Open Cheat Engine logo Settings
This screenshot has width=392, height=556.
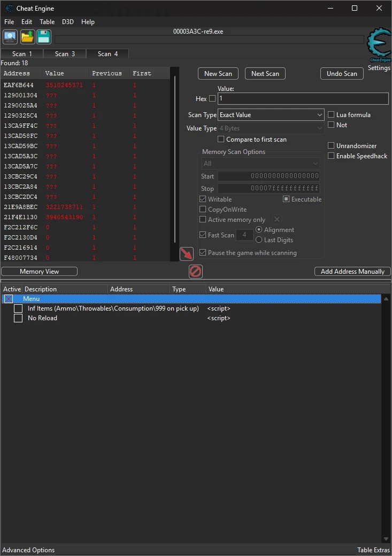(x=379, y=50)
